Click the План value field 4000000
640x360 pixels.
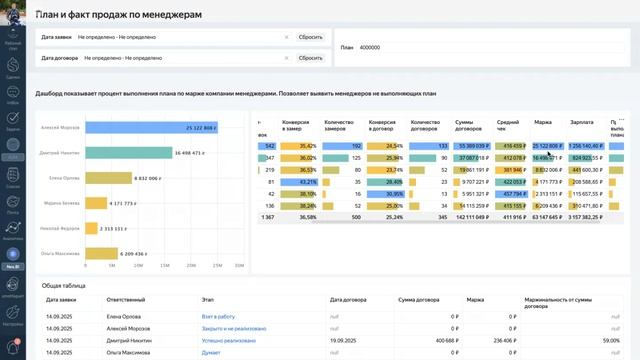pos(491,47)
